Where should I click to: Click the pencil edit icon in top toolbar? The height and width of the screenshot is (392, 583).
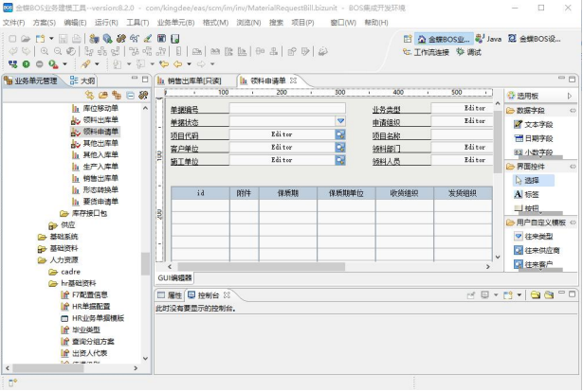pyautogui.click(x=148, y=39)
